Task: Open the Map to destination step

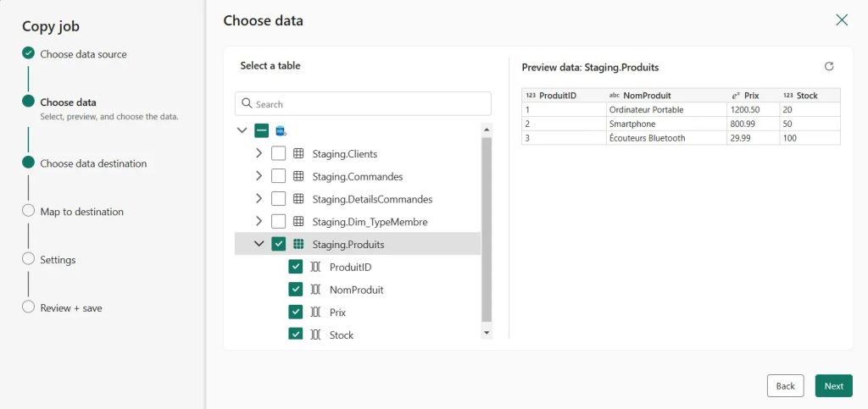Action: click(x=82, y=212)
